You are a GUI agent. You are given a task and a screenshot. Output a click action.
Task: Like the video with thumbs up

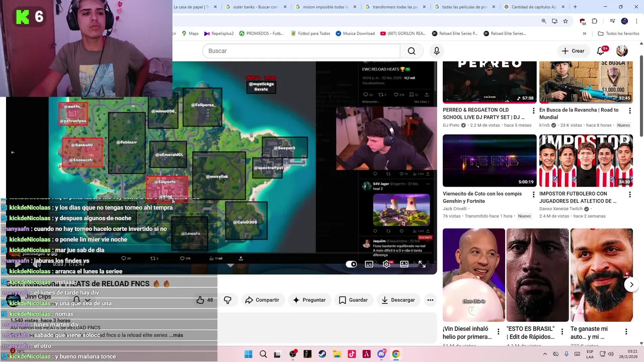[x=205, y=300]
